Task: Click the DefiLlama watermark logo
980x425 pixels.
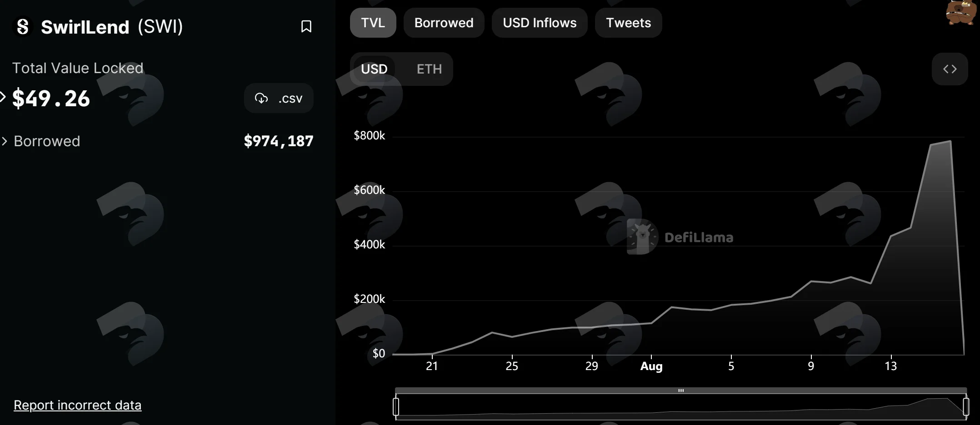Action: pyautogui.click(x=680, y=237)
